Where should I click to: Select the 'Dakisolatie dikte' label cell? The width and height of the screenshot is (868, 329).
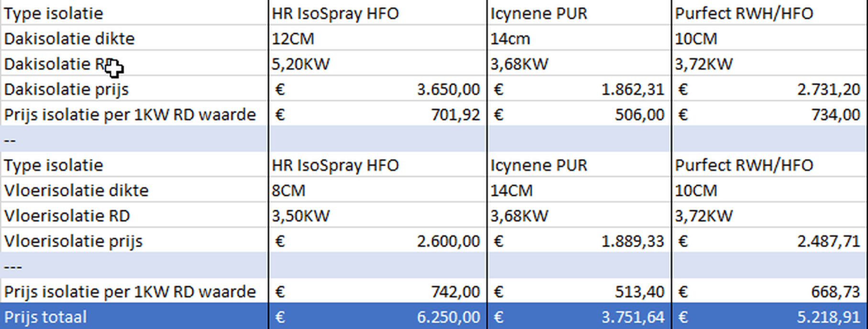(x=134, y=38)
